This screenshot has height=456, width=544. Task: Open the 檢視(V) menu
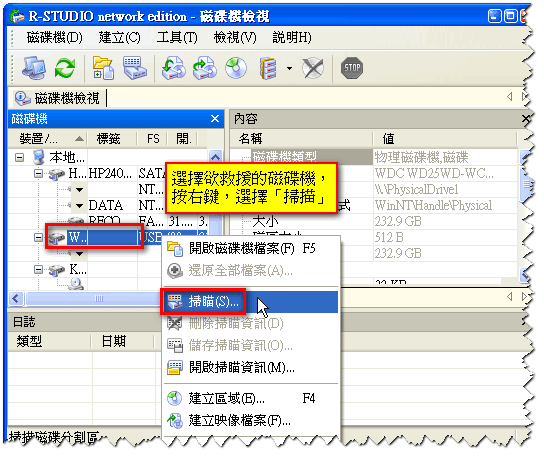235,37
